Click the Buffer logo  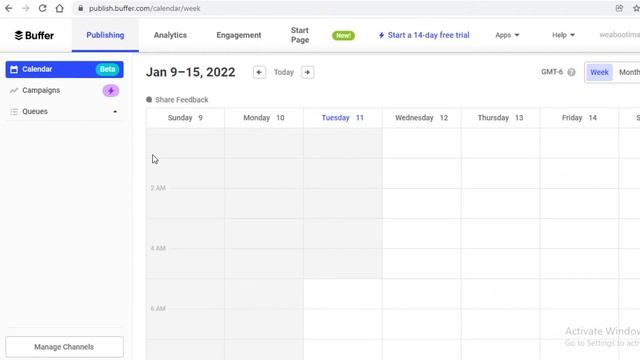click(34, 36)
